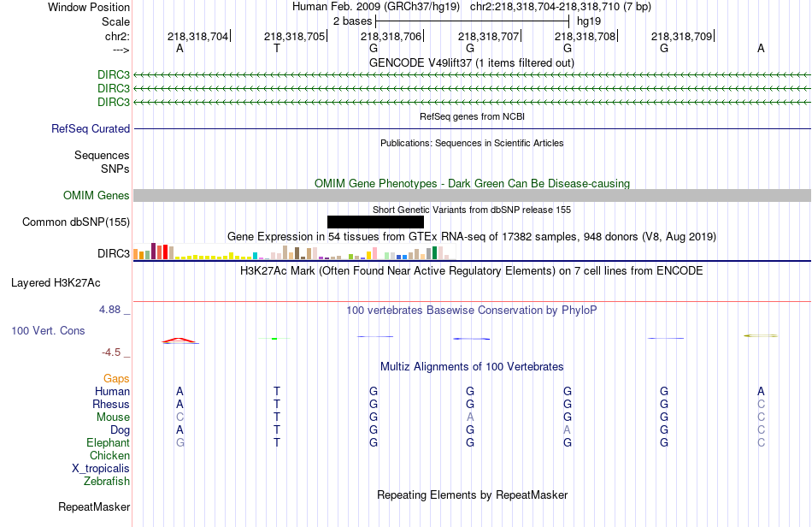Select the Human species label
This screenshot has width=812, height=527.
pyautogui.click(x=112, y=391)
